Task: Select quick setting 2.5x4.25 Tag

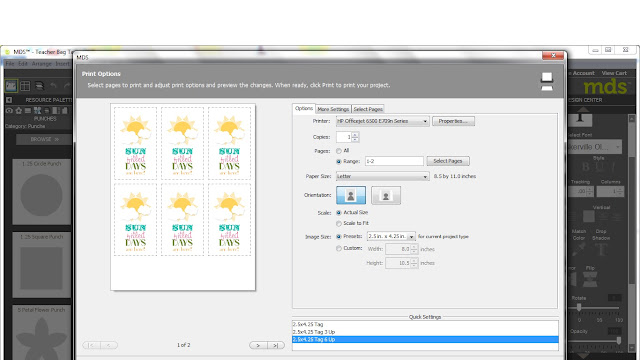Action: pos(425,324)
